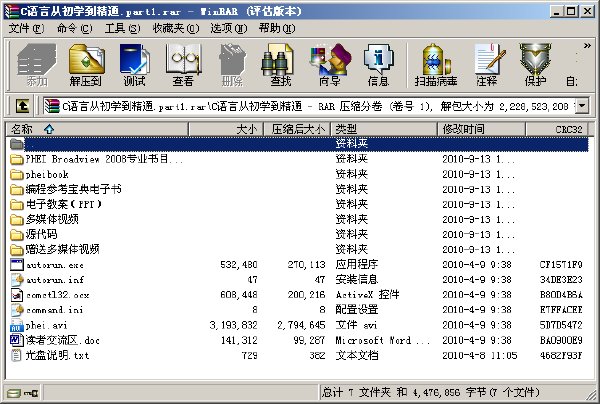Select the autorun.exe file icon

click(x=17, y=265)
